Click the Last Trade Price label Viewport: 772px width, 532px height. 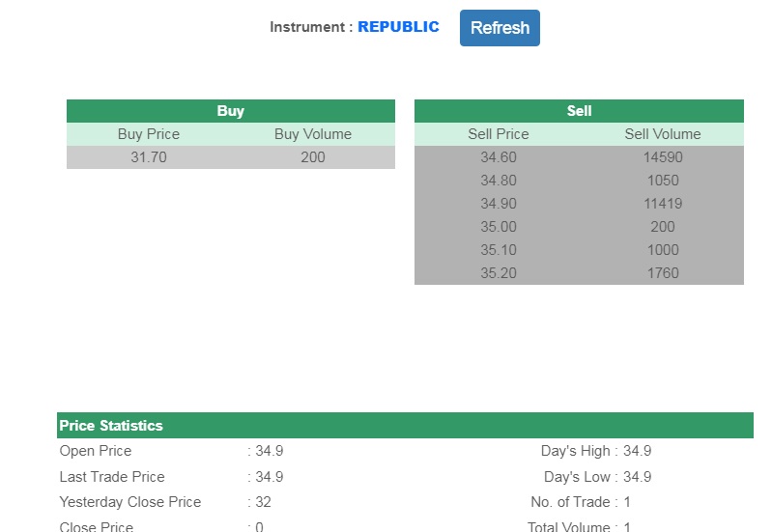(112, 477)
